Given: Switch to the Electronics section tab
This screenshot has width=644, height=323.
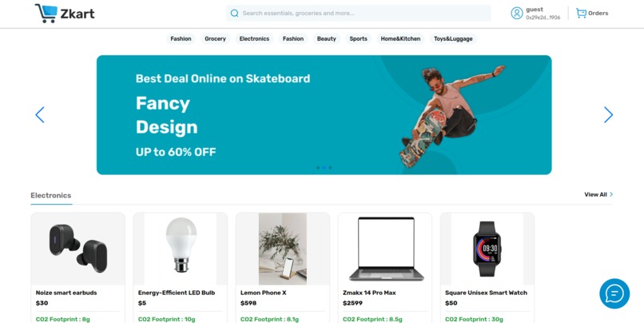Looking at the screenshot, I should click(x=51, y=196).
